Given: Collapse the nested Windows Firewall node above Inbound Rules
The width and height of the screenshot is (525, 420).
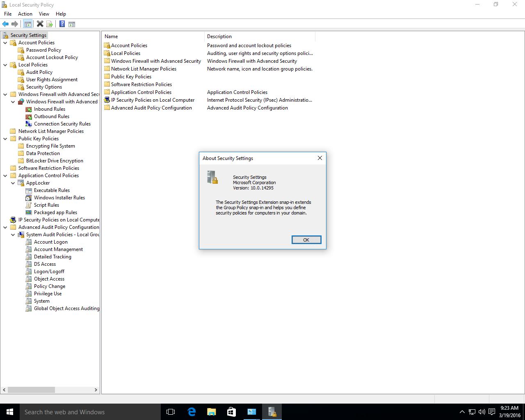Looking at the screenshot, I should 13,102.
